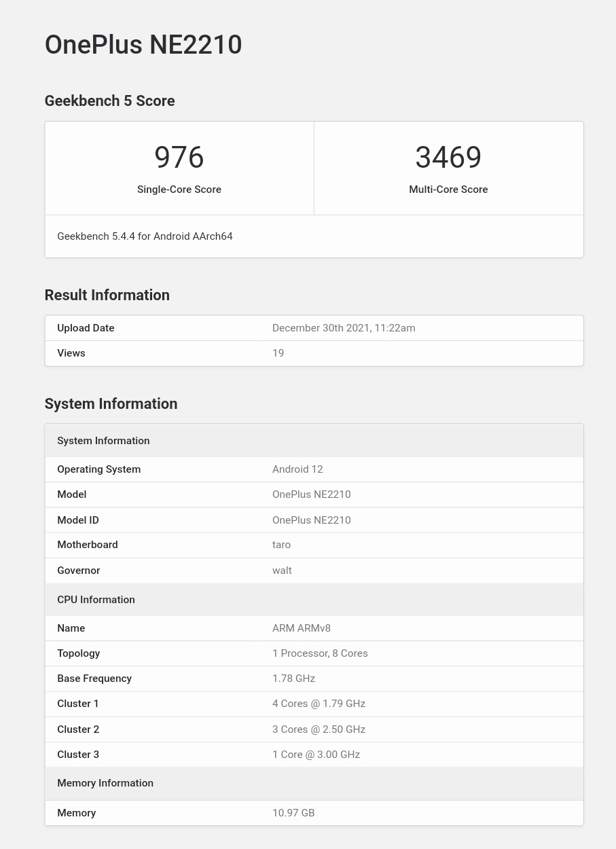Click the "Multi-Core Score" label
This screenshot has height=849, width=616.
point(448,189)
